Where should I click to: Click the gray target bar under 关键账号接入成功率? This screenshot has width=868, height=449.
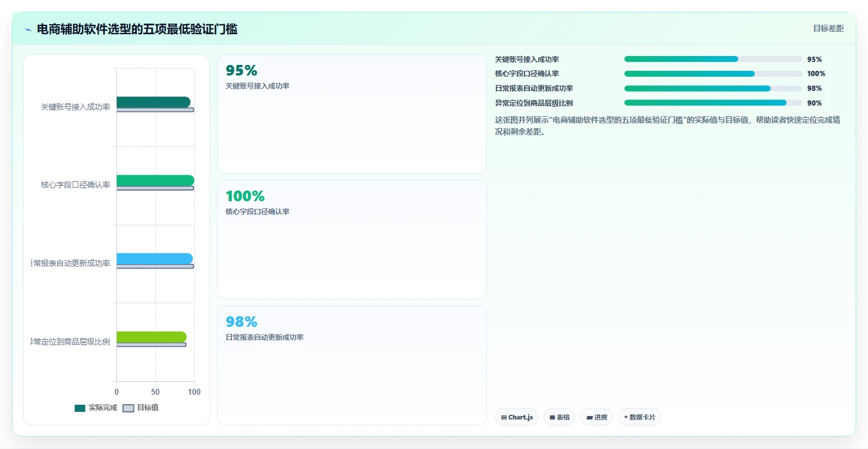(155, 110)
